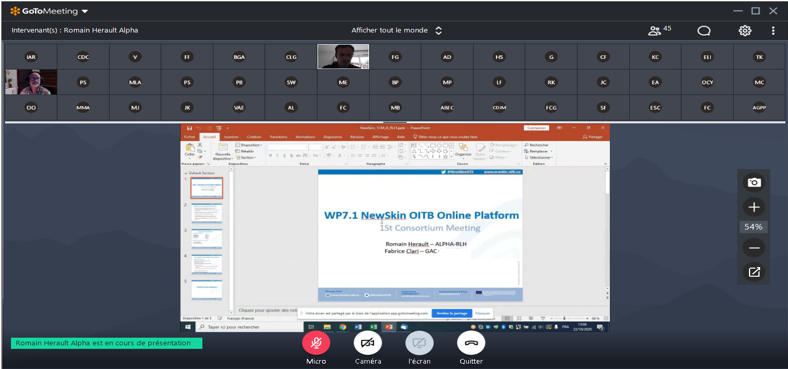This screenshot has width=788, height=369.
Task: Open the chat bubble panel
Action: click(704, 31)
